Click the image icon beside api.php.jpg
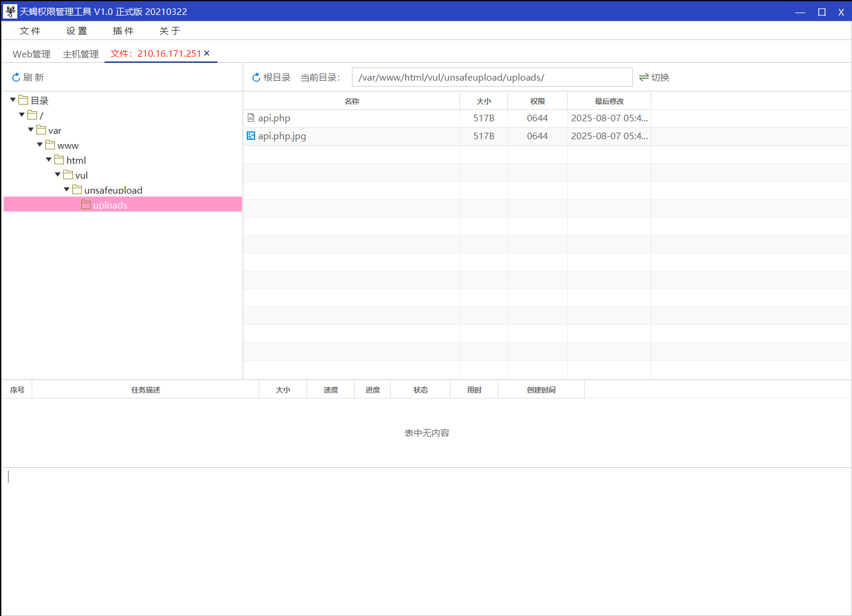 (250, 136)
